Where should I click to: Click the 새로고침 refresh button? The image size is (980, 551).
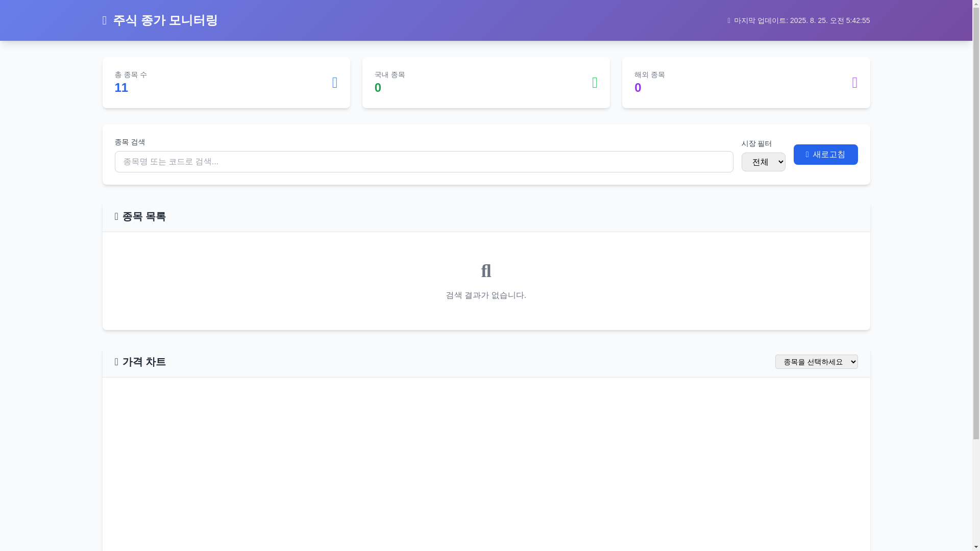click(825, 155)
